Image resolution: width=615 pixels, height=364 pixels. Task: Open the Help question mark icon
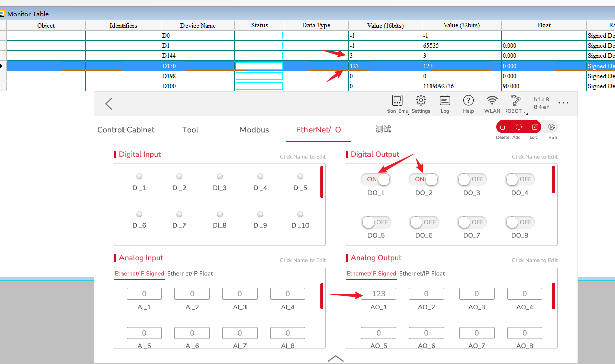point(468,101)
